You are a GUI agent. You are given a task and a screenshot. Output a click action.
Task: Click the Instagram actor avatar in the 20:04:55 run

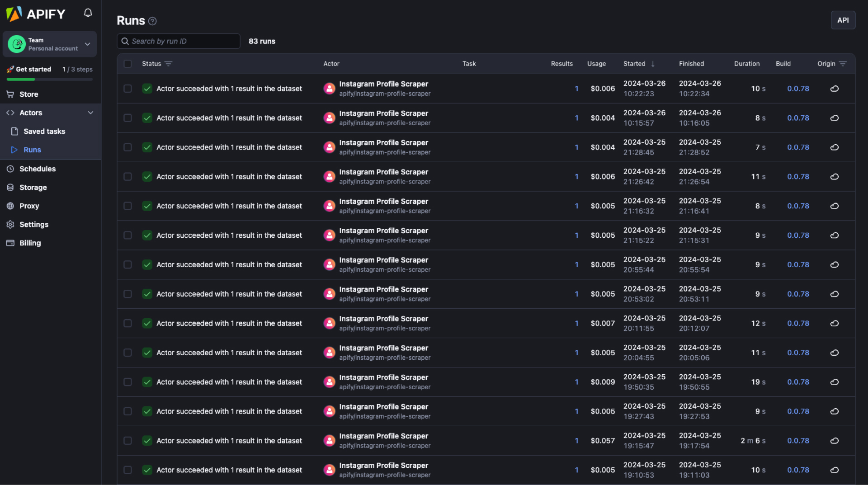coord(330,353)
